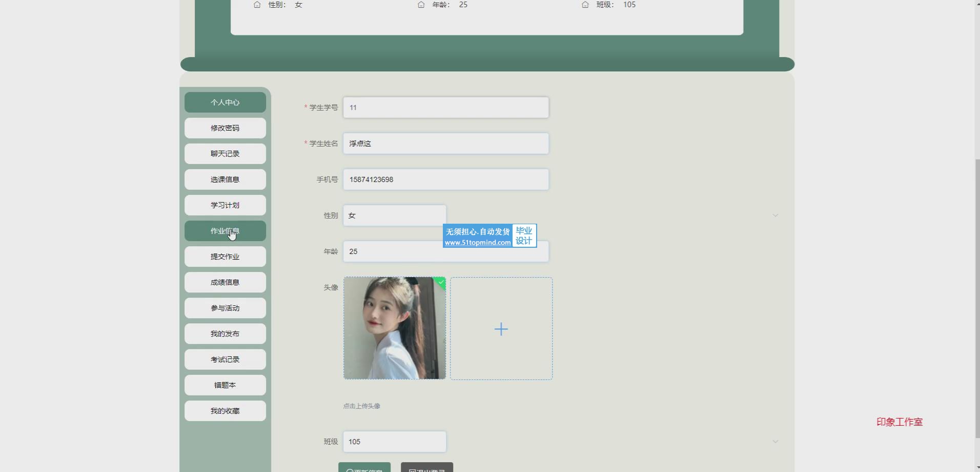Open the 性别 select box showing 女

[x=394, y=215]
